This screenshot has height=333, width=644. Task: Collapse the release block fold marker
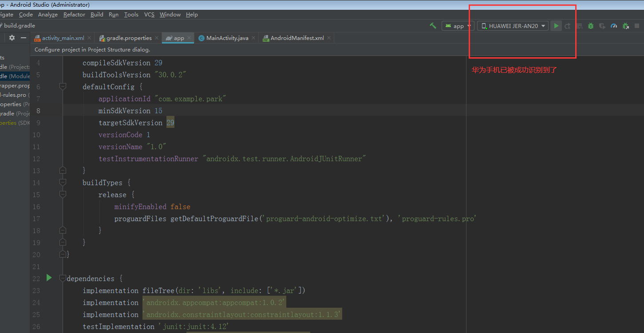coord(63,194)
